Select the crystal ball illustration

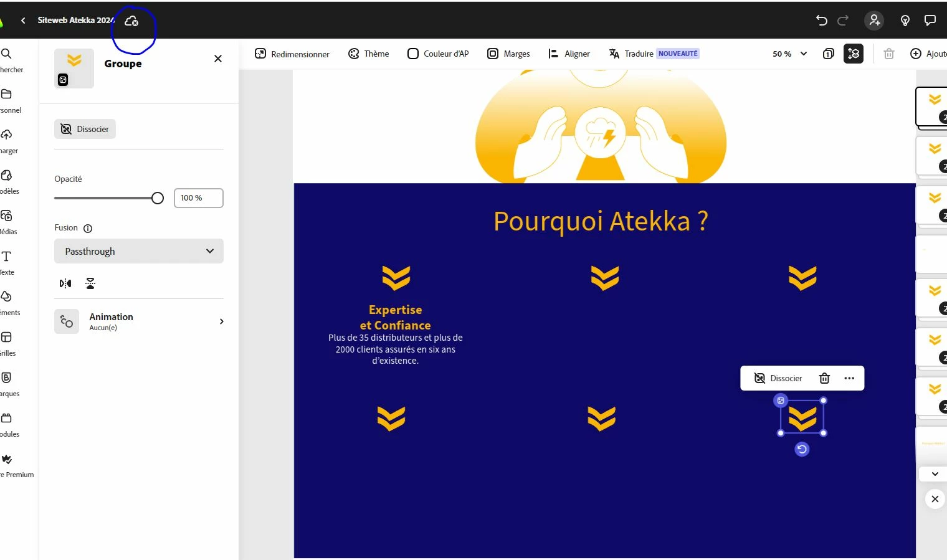click(601, 128)
